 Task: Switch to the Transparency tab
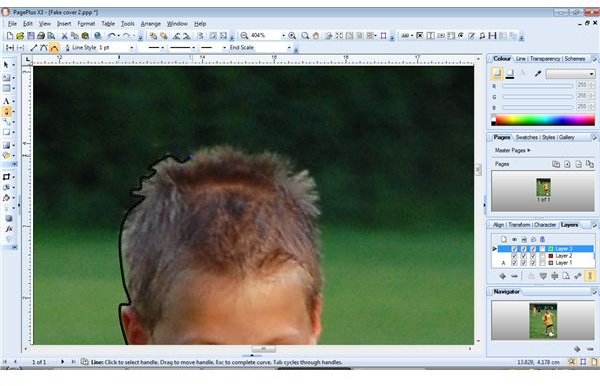click(x=545, y=59)
